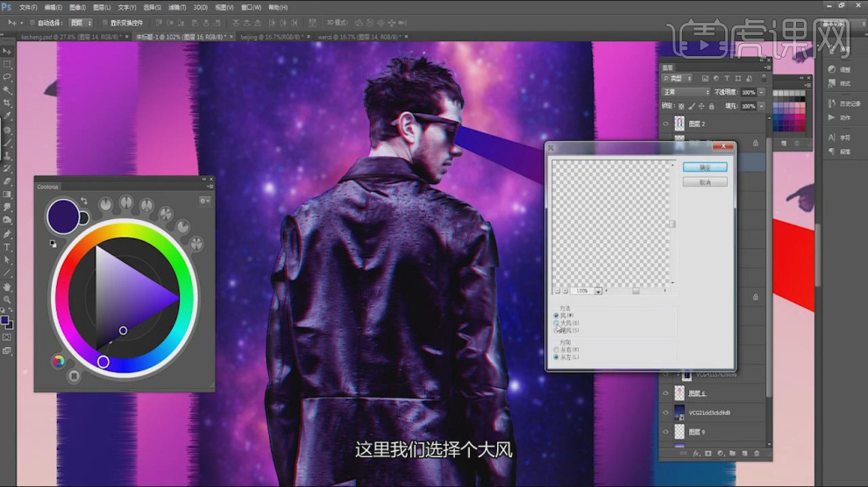The height and width of the screenshot is (487, 868).
Task: Open the 字符 character panel
Action: tap(839, 138)
